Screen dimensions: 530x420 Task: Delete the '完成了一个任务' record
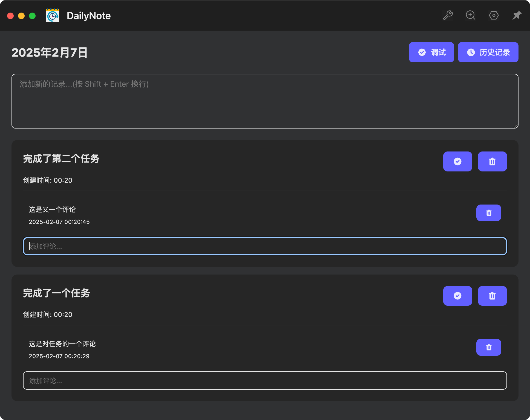pos(492,296)
